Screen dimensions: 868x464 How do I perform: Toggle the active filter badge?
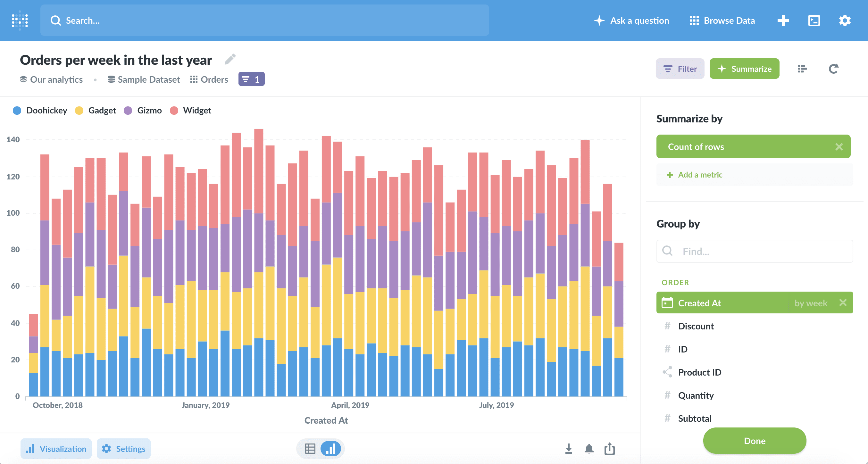pos(251,79)
